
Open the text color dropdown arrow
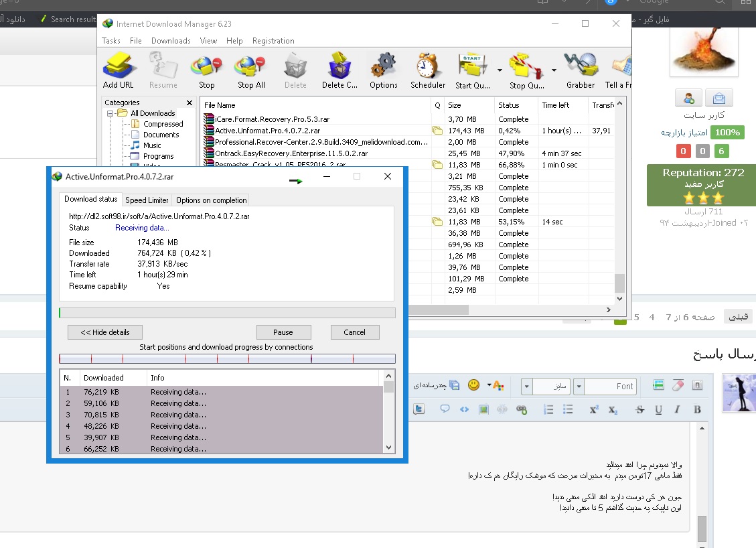tap(489, 385)
